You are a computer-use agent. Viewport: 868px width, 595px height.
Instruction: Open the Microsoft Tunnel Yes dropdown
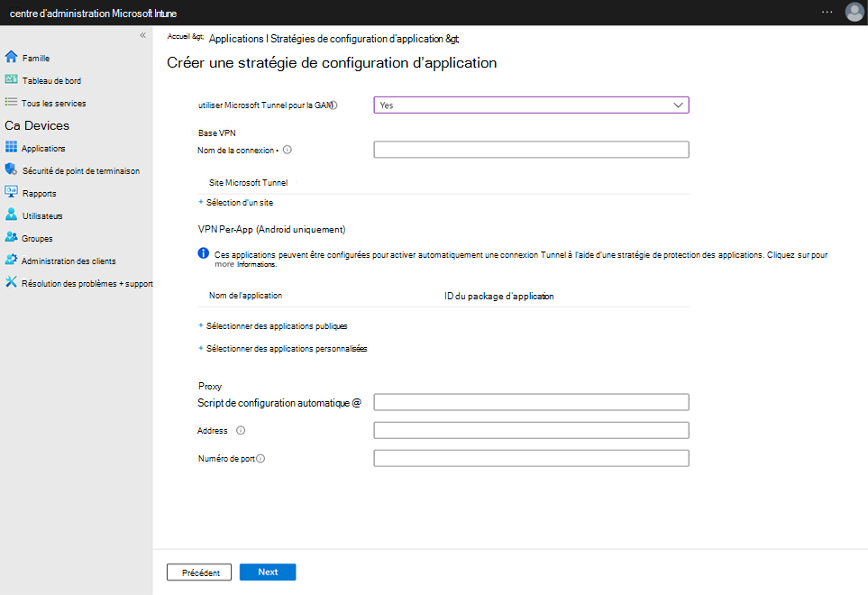pos(531,105)
